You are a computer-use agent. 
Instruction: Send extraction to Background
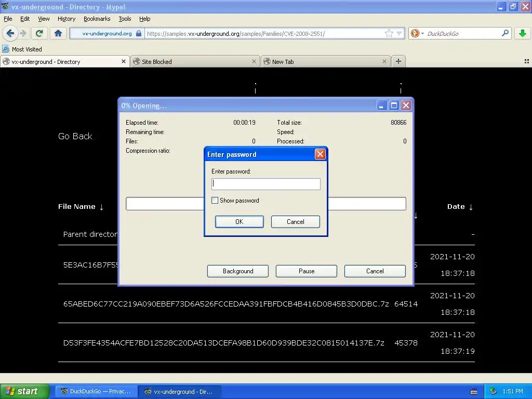pos(238,271)
